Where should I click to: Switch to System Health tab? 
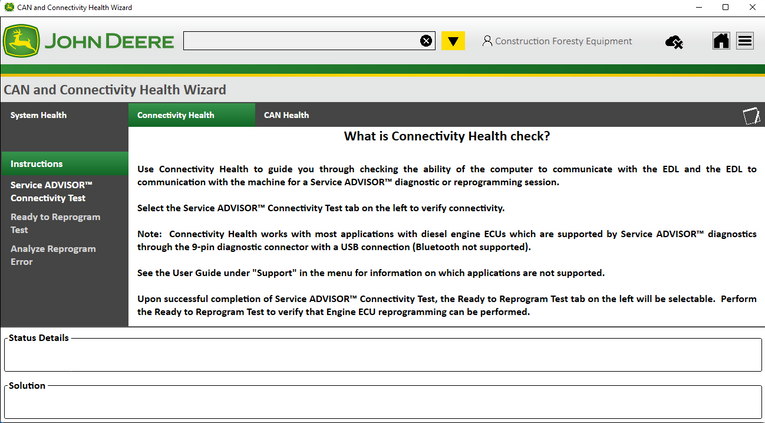39,115
